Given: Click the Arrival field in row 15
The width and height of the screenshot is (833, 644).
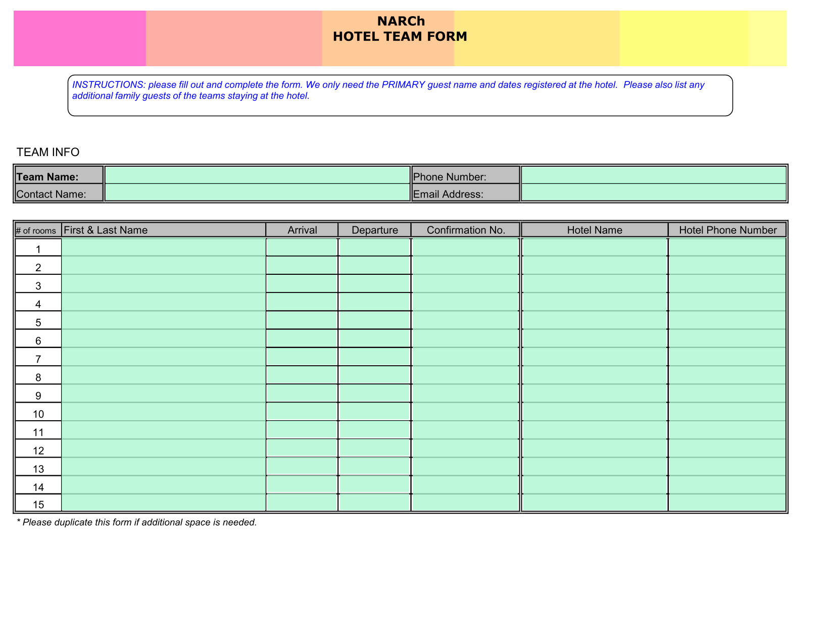Looking at the screenshot, I should pos(302,503).
